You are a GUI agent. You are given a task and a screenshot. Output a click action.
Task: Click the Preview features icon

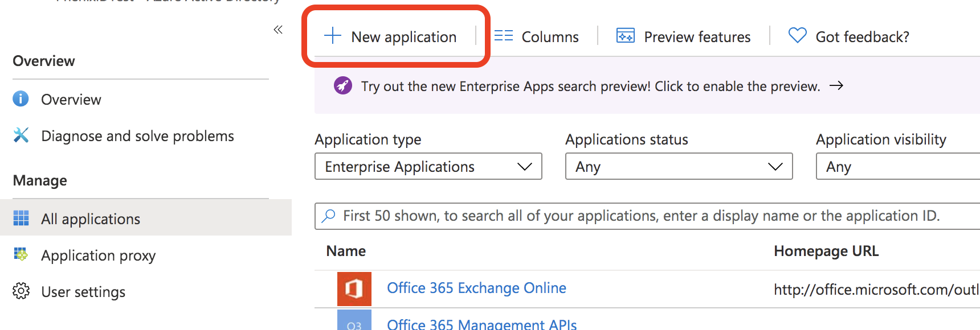coord(625,36)
